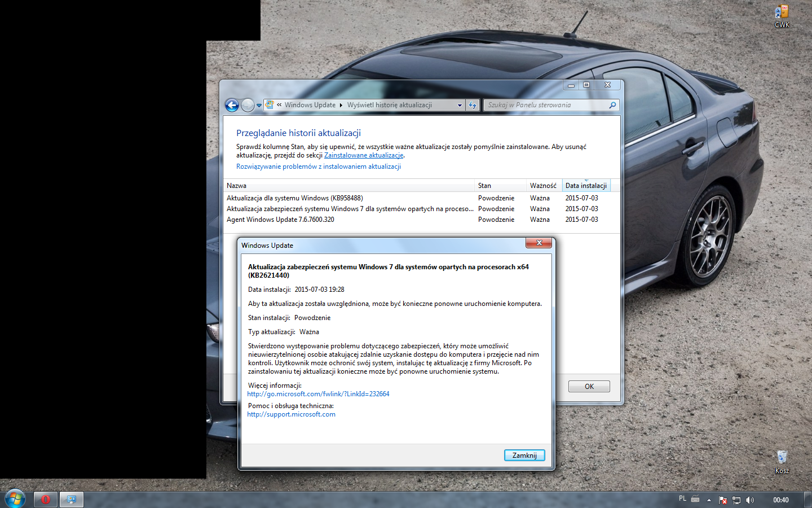This screenshot has width=812, height=508.
Task: Click the Show Desktop strip at taskbar end
Action: point(808,500)
